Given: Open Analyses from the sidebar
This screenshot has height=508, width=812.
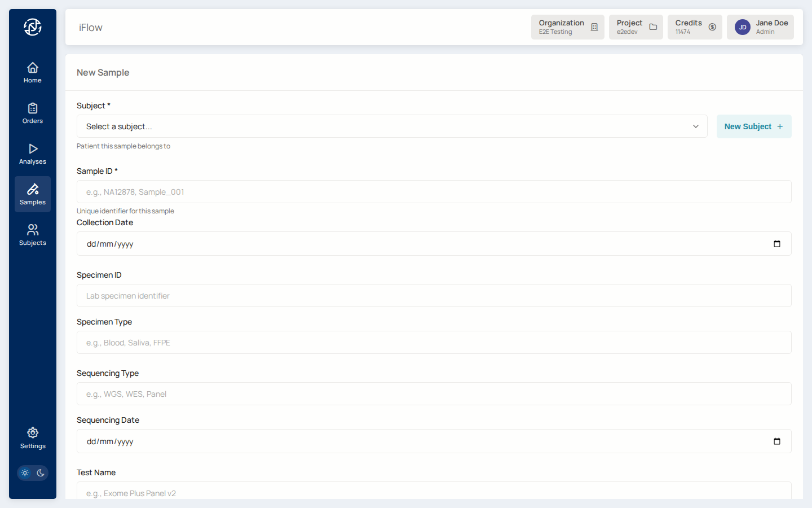Looking at the screenshot, I should (x=33, y=154).
